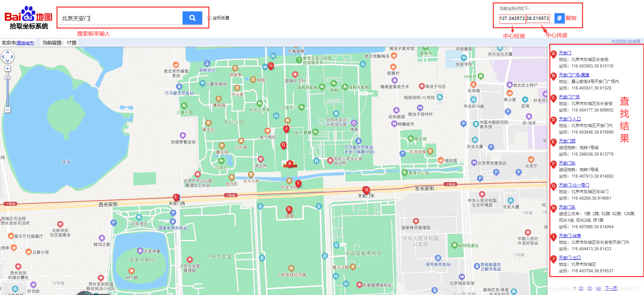This screenshot has height=295, width=644.
Task: Click red marker E at 天安门西
Action: (176, 198)
